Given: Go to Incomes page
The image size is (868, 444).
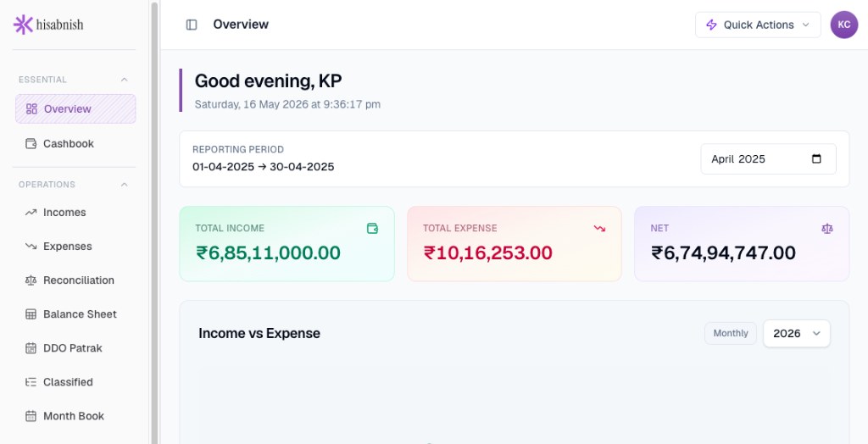Looking at the screenshot, I should pyautogui.click(x=75, y=212).
